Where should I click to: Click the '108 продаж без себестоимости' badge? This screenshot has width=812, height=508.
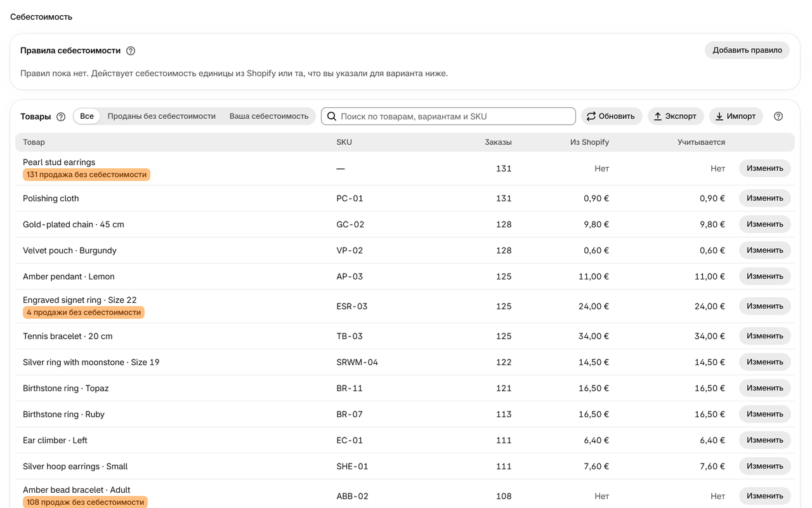pos(85,502)
